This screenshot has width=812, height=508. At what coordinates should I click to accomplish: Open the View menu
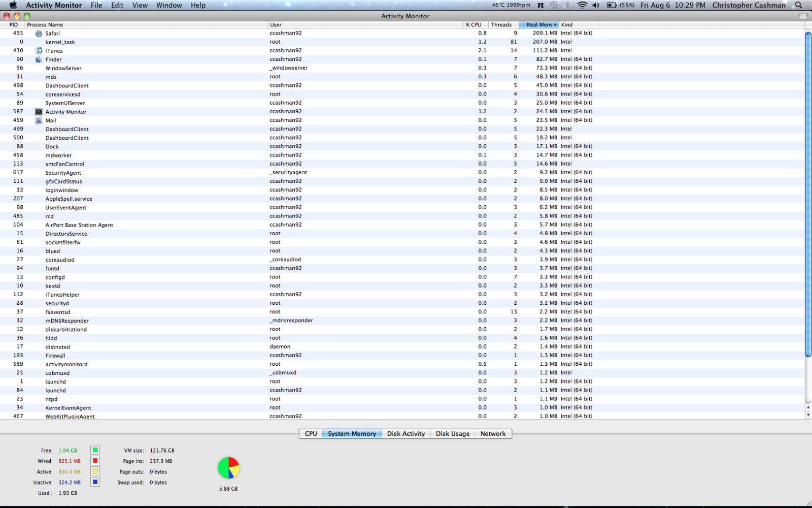140,5
